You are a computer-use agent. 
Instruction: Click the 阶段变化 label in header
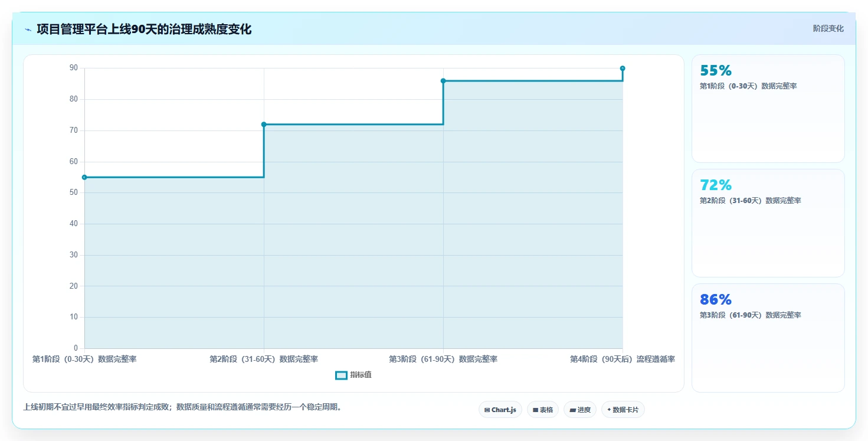pyautogui.click(x=828, y=28)
